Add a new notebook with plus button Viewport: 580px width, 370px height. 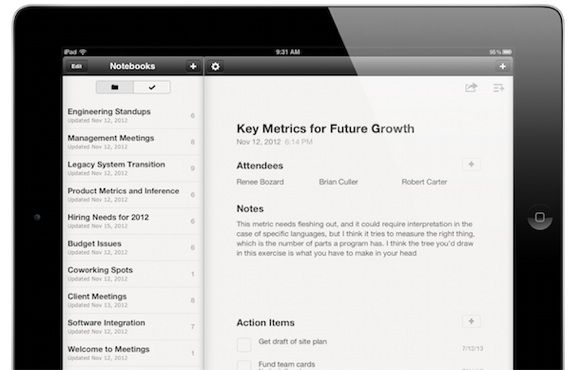193,66
